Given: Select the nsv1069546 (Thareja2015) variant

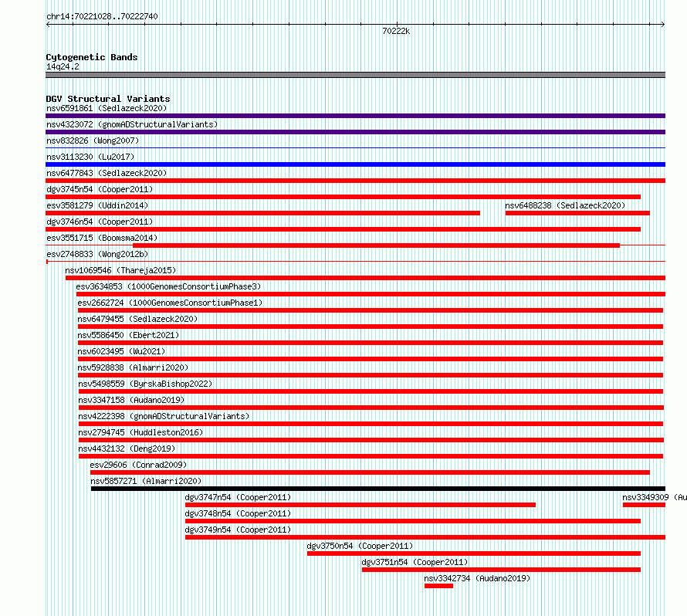Looking at the screenshot, I should tap(120, 270).
